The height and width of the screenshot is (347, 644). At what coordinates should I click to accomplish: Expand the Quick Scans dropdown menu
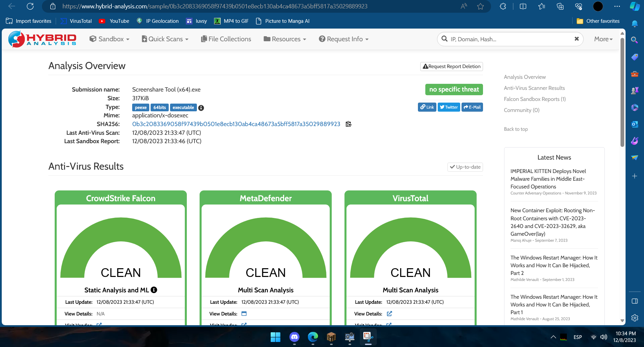click(x=165, y=39)
